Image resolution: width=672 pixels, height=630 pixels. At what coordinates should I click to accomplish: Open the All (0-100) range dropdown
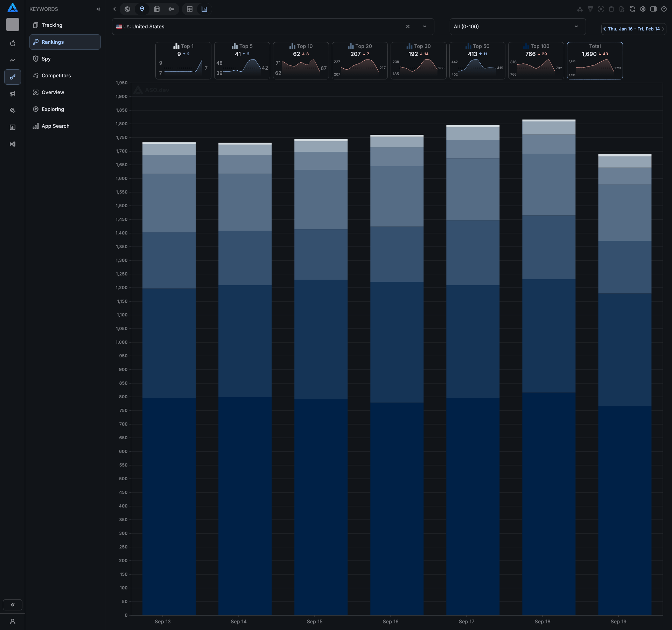(517, 27)
